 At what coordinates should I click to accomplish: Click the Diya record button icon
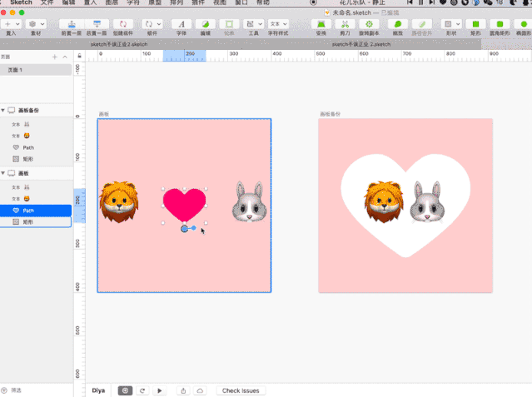[125, 390]
